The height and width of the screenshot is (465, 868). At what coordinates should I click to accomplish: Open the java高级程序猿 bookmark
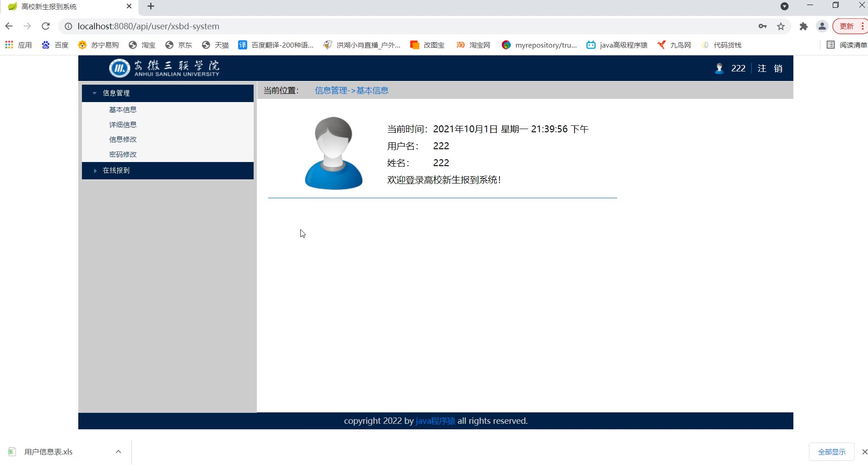(617, 45)
